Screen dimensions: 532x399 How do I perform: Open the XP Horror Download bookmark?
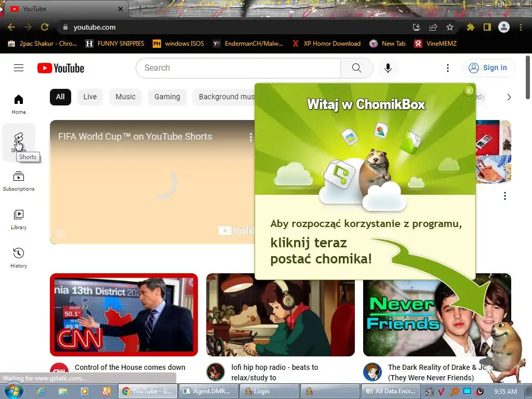coord(326,44)
